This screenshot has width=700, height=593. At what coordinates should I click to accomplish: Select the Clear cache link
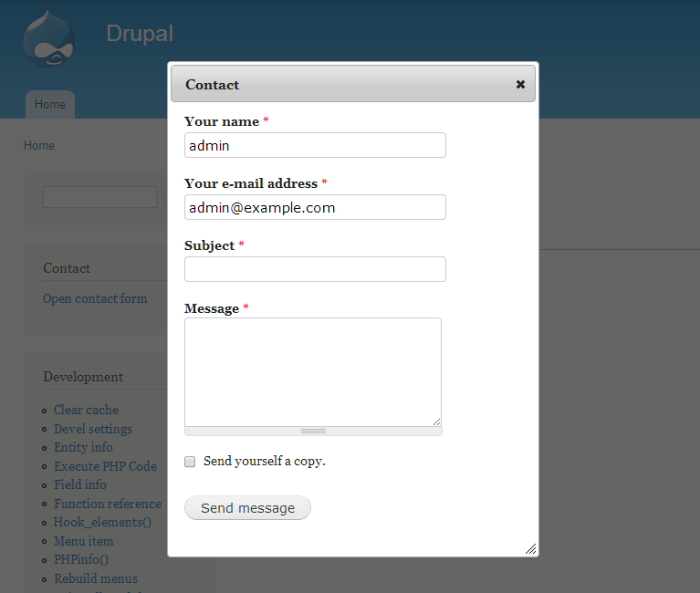(86, 410)
